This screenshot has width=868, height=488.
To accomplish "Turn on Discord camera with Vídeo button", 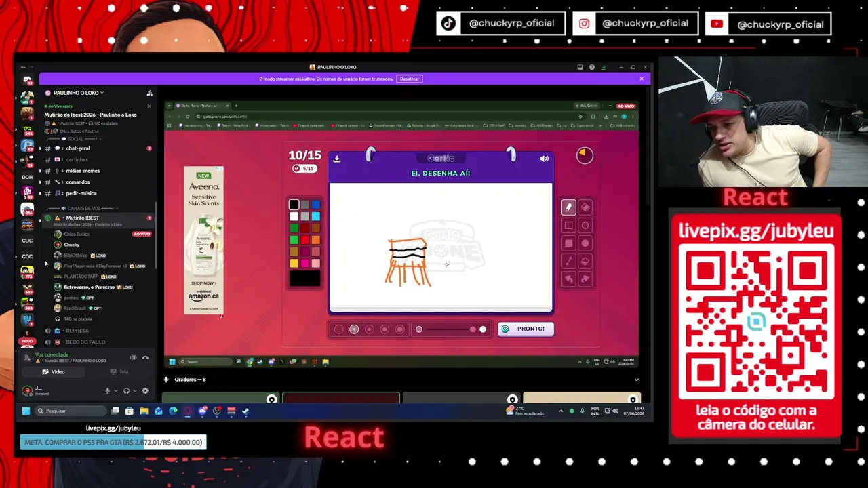I will point(54,372).
